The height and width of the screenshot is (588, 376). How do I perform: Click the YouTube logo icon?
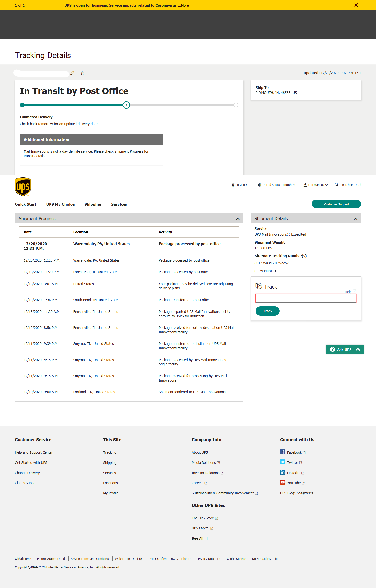(282, 482)
